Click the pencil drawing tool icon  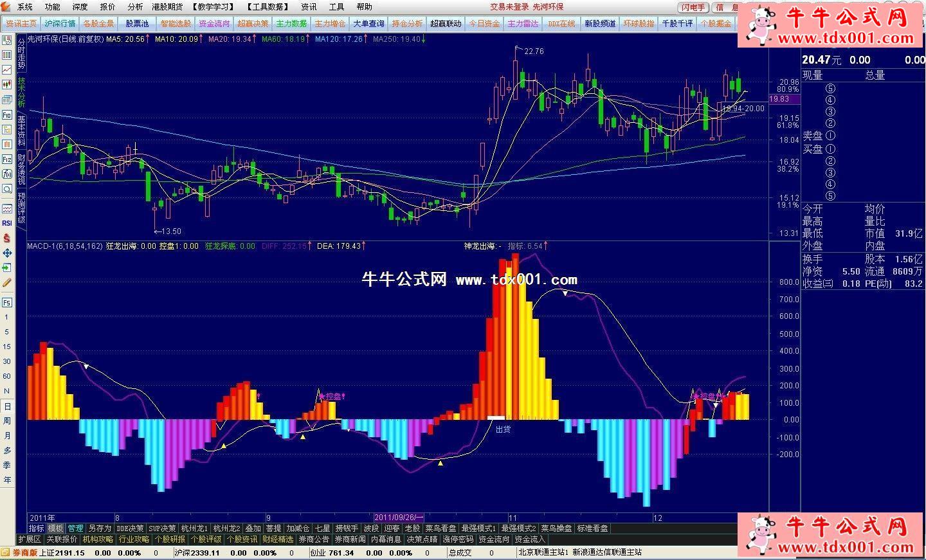tap(6, 282)
